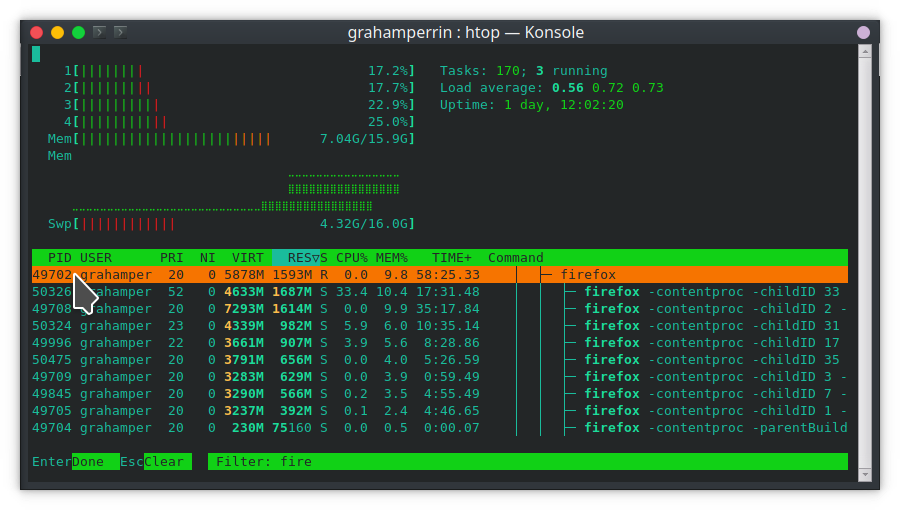Click the VIRT column header
900x510 pixels.
point(246,258)
